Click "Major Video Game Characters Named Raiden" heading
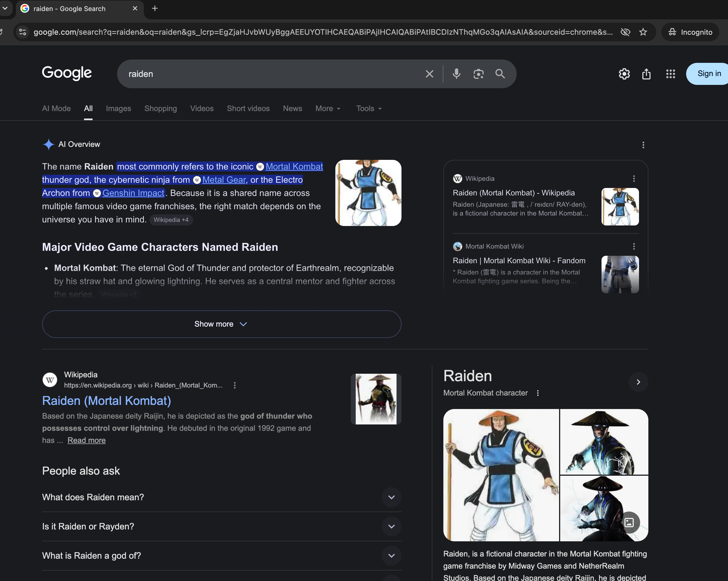The image size is (728, 581). [x=160, y=247]
